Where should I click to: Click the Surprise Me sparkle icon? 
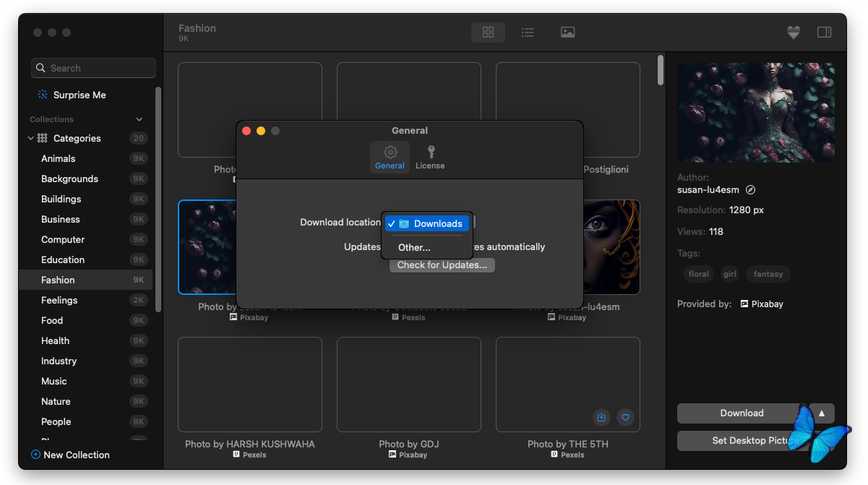pyautogui.click(x=43, y=95)
